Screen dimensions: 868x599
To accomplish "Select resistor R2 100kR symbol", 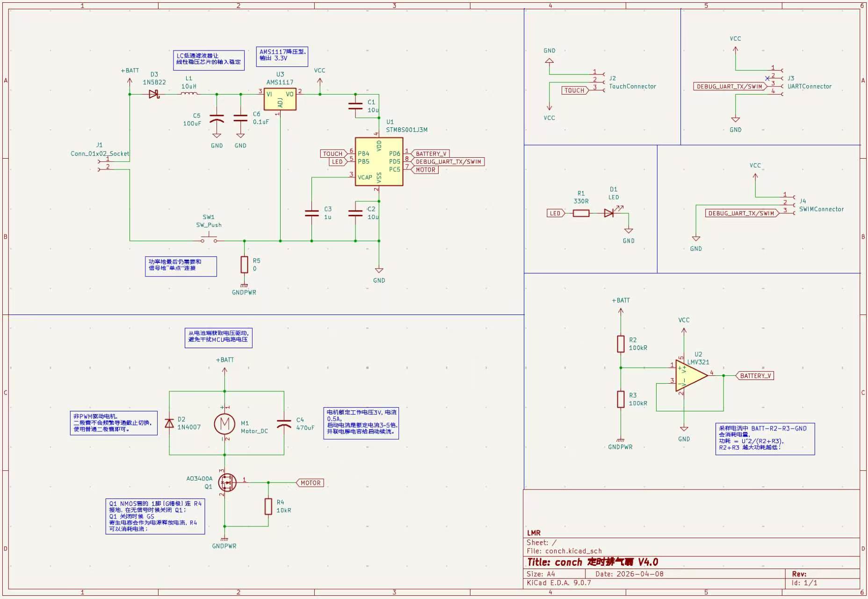I will coord(621,344).
